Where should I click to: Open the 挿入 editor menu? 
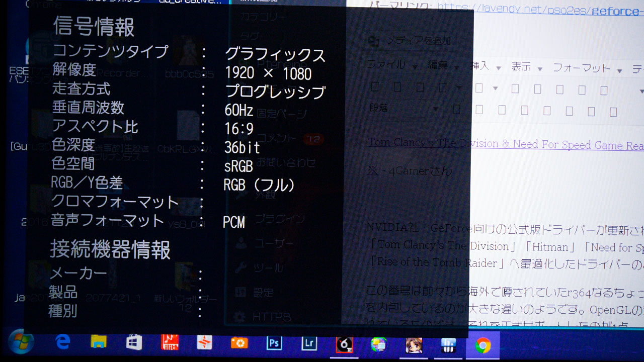point(485,66)
